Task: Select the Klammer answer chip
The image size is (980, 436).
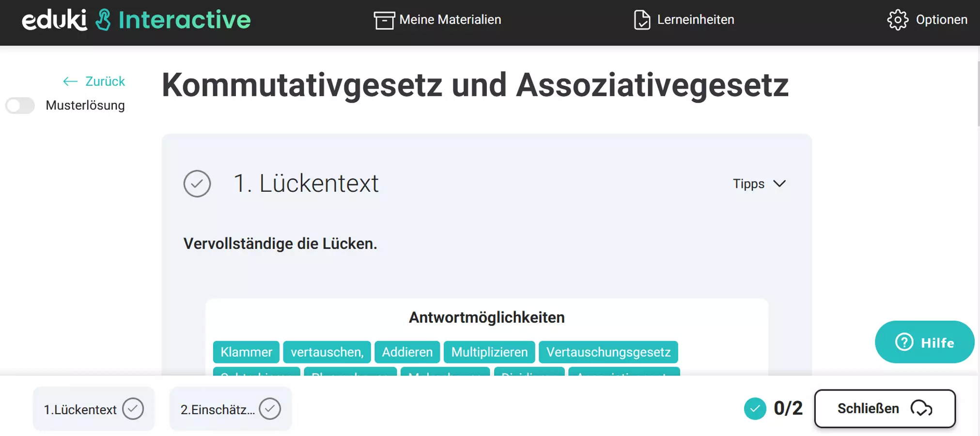Action: tap(246, 352)
